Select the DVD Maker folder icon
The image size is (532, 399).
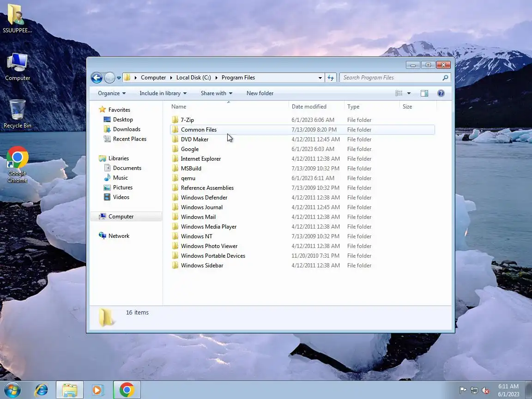click(x=175, y=139)
